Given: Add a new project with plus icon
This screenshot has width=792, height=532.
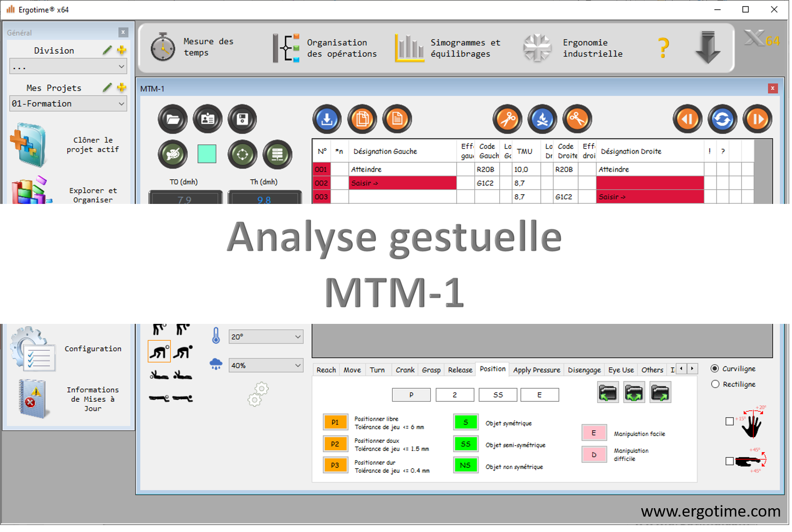Looking at the screenshot, I should [x=122, y=87].
